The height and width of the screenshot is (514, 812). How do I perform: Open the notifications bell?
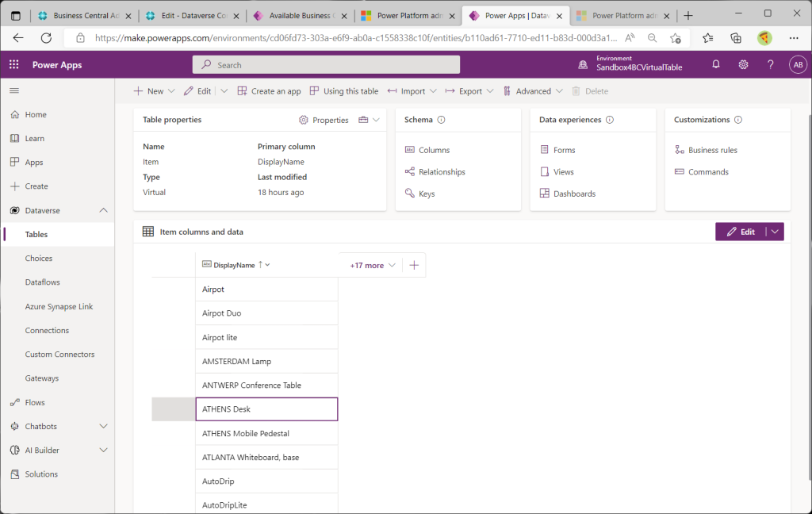(x=716, y=65)
